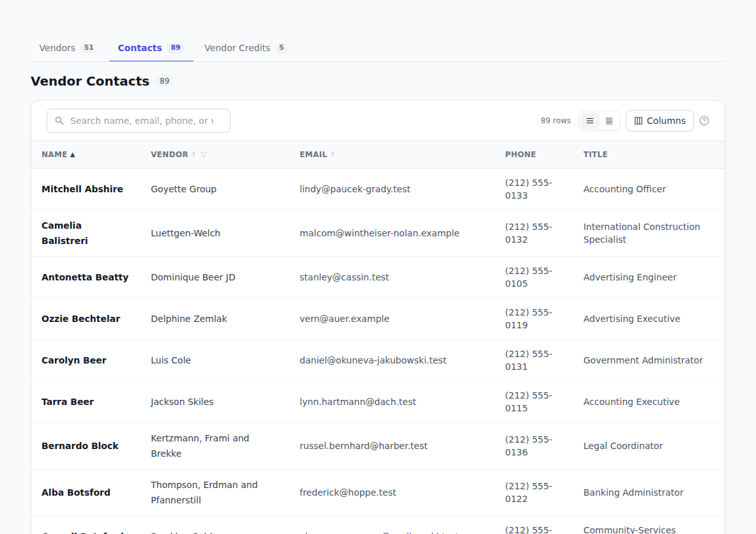The image size is (756, 534).
Task: Click phone number ending 0133
Action: pos(529,189)
